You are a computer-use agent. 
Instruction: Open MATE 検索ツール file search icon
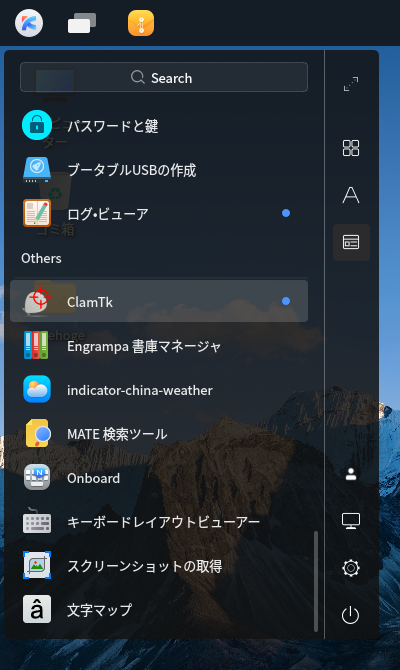coord(38,433)
